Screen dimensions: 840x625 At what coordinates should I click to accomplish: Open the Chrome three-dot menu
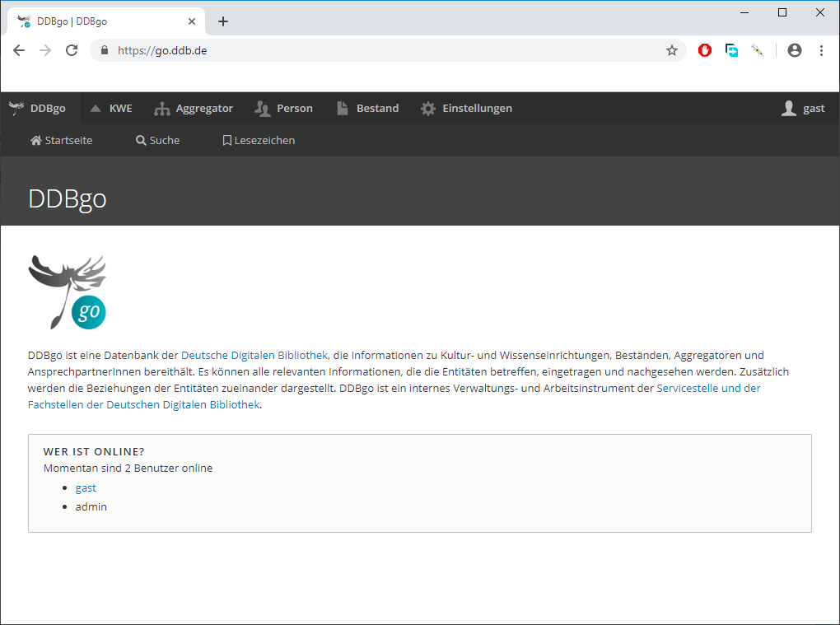point(821,50)
